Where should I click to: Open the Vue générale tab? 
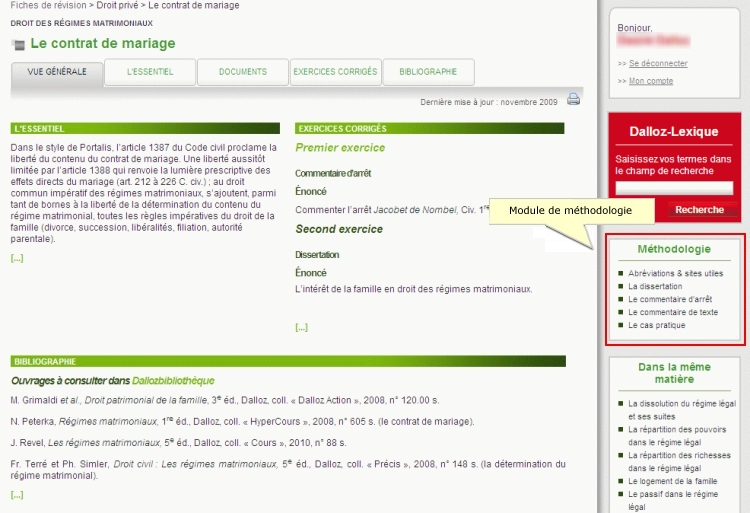57,72
